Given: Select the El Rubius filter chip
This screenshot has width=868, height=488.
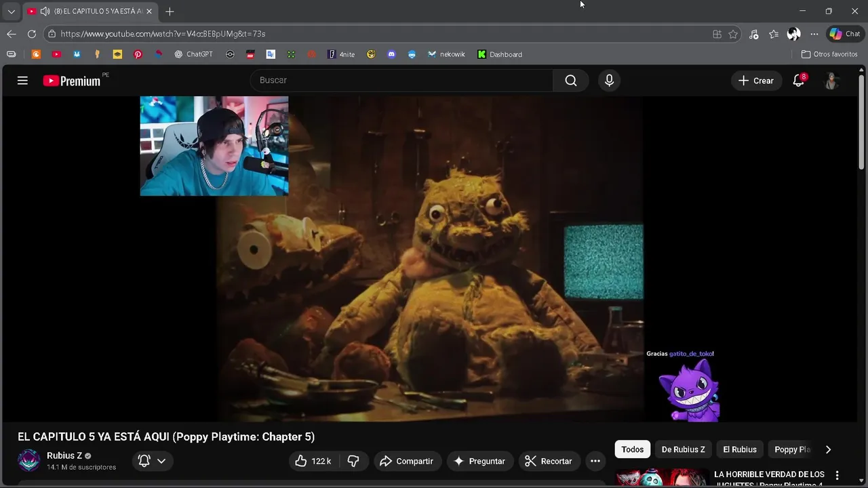Looking at the screenshot, I should (x=740, y=449).
